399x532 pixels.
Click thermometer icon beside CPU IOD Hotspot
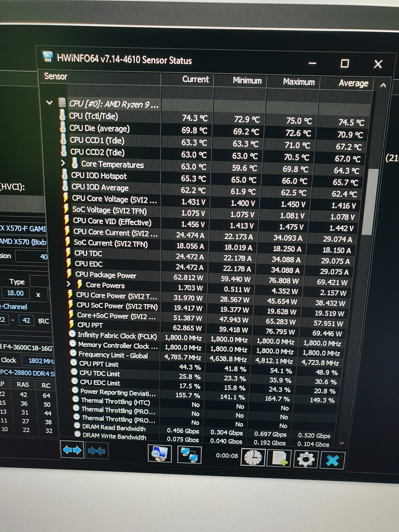tap(65, 175)
